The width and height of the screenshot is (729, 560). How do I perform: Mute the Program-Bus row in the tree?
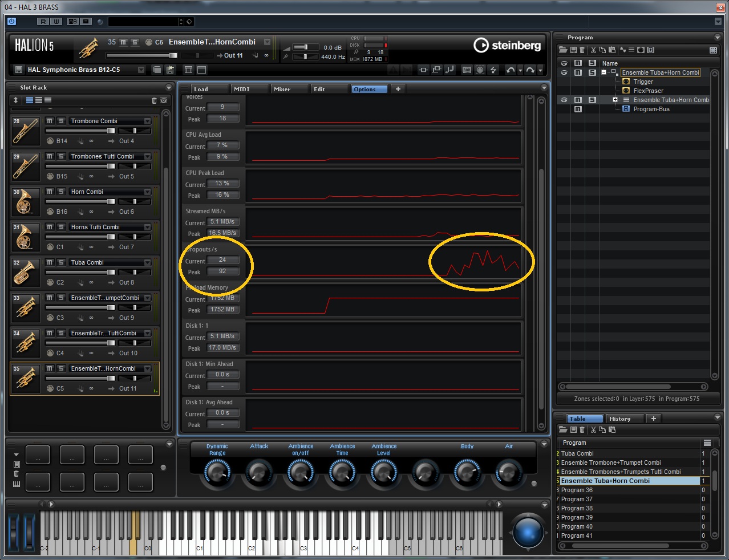(578, 109)
